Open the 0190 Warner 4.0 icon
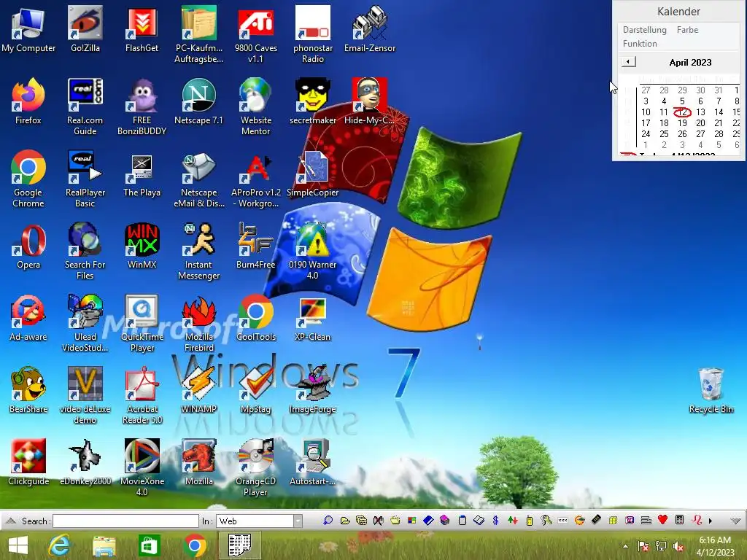The height and width of the screenshot is (560, 747). [x=312, y=251]
